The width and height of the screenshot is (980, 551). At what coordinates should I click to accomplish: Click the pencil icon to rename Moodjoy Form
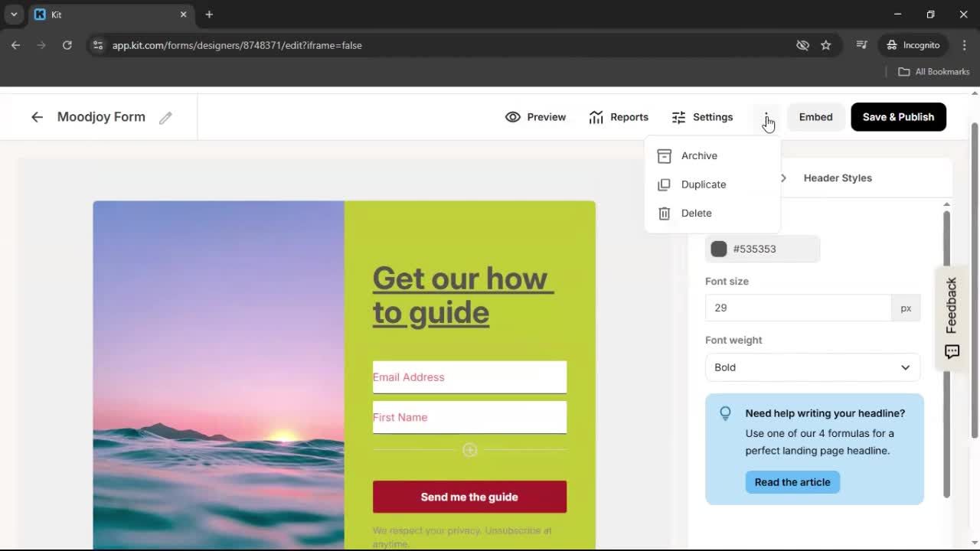165,117
